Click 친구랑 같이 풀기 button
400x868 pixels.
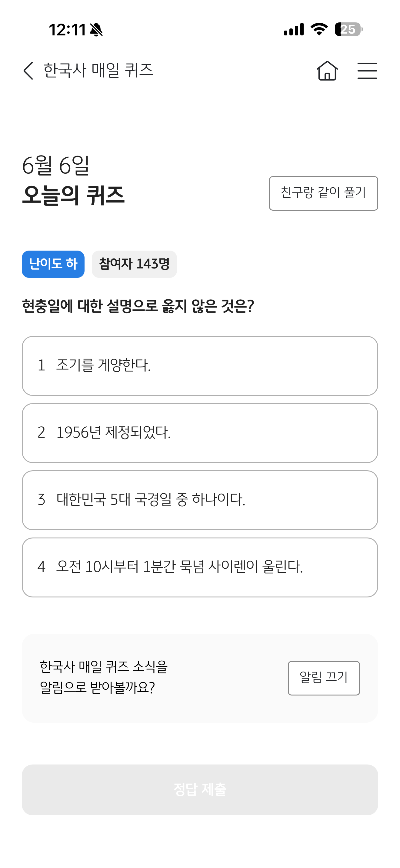coord(323,193)
